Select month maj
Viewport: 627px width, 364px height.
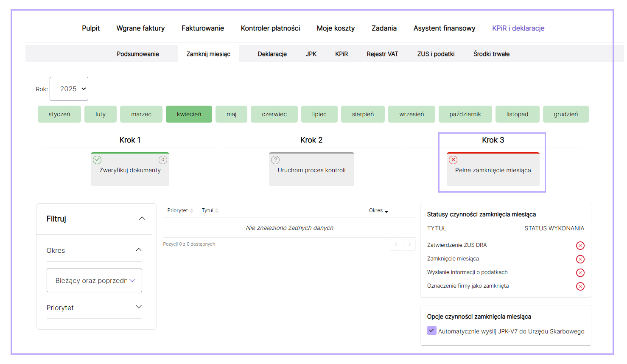tap(231, 114)
